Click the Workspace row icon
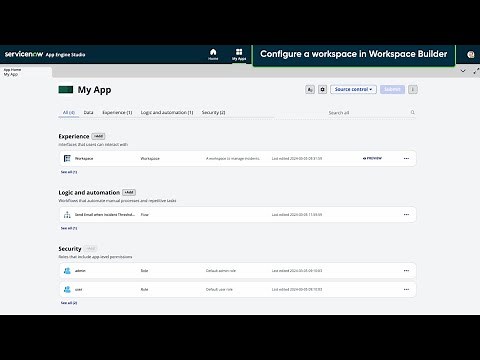 [x=67, y=158]
